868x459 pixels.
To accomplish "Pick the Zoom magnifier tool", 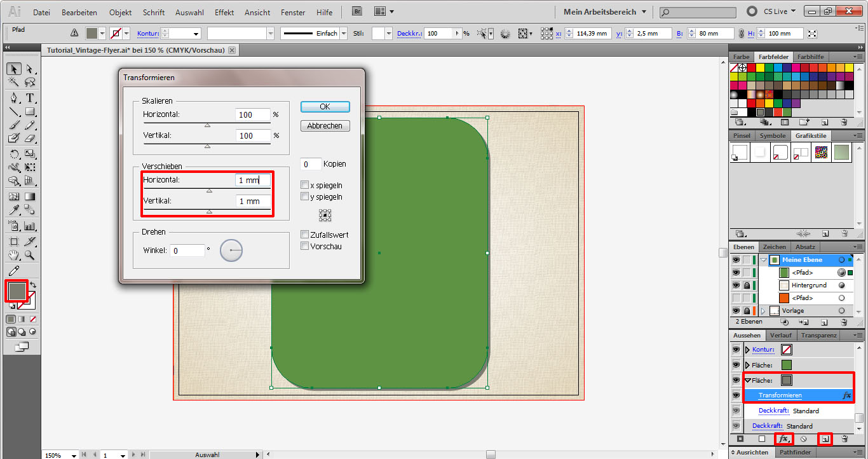I will pos(30,256).
